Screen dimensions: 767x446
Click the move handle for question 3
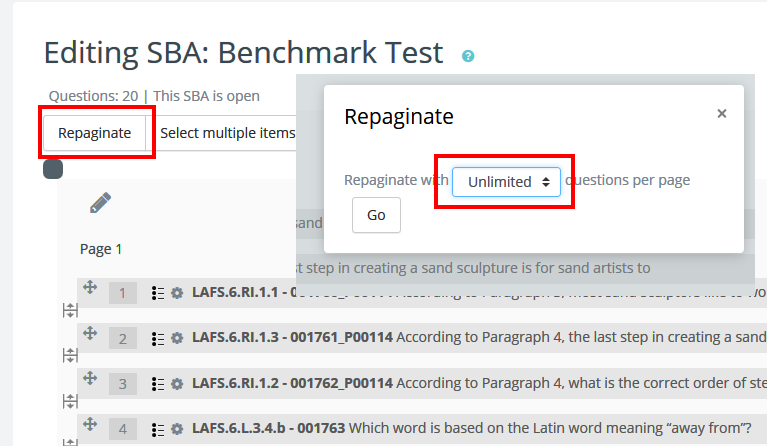[x=89, y=378]
